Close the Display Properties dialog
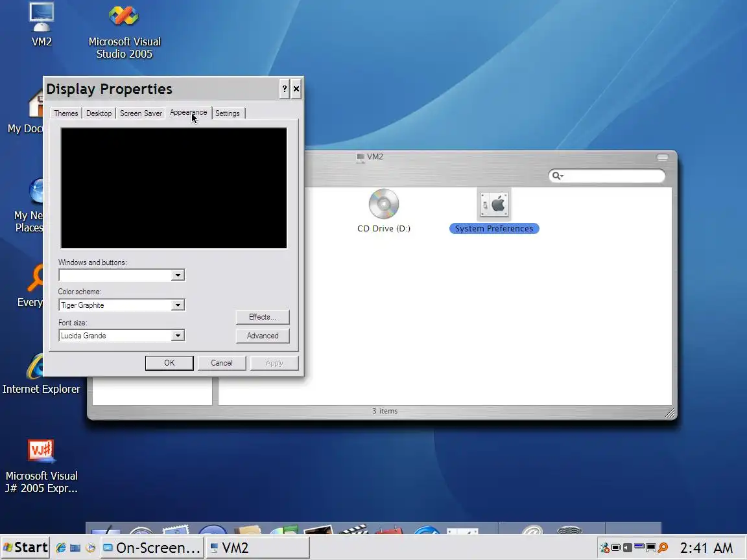The height and width of the screenshot is (560, 747). click(296, 89)
